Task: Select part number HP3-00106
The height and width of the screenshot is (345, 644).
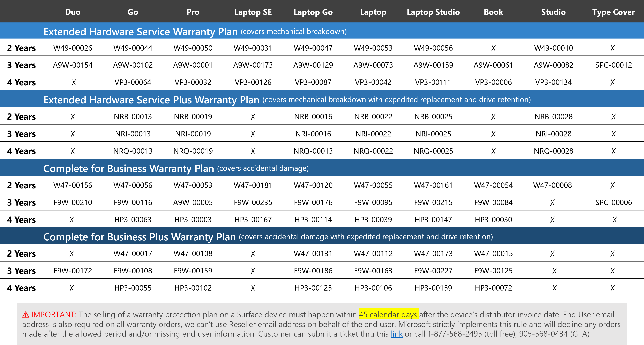Action: coord(373,288)
